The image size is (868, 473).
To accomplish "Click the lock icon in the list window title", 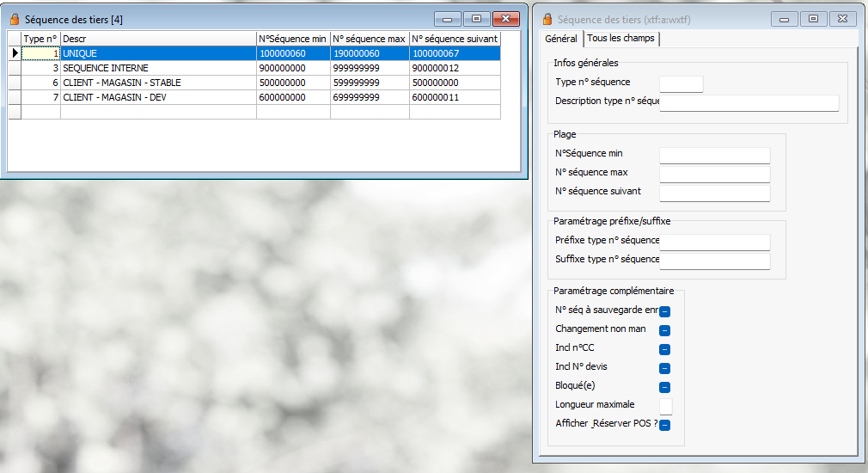I will click(x=14, y=19).
